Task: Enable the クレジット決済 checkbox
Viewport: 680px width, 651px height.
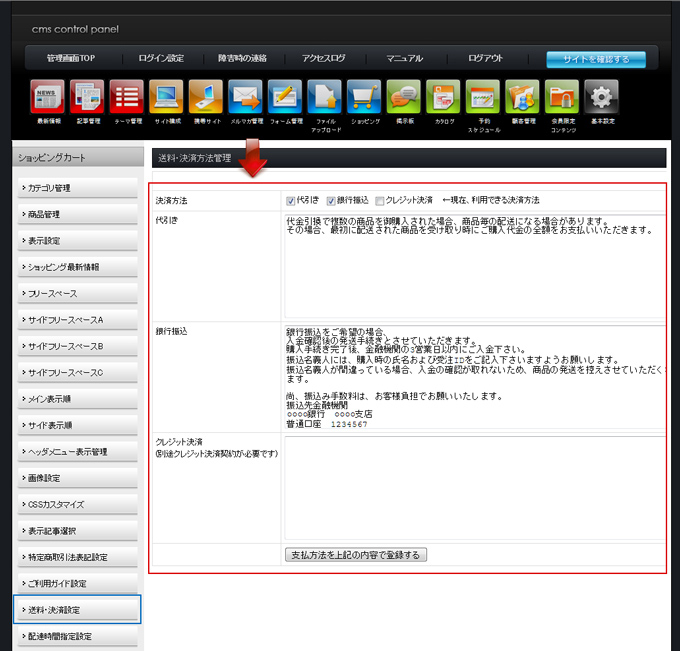Action: (x=379, y=201)
